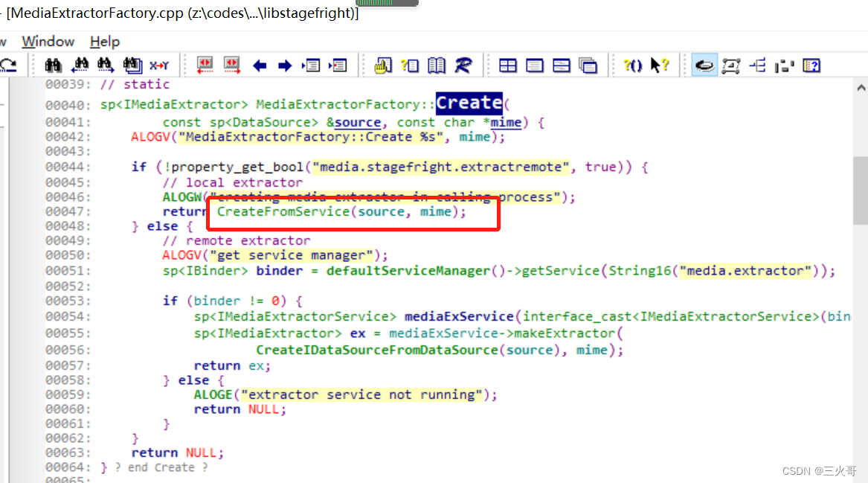Screen dimensions: 868x483
Task: Click ALOGW on line 46
Action: click(x=182, y=197)
